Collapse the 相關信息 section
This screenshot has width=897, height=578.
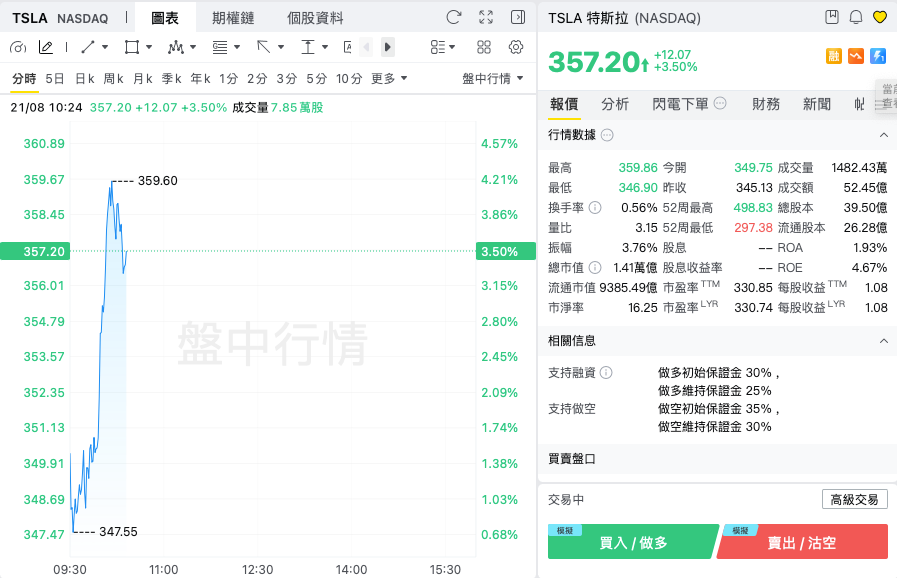(884, 341)
